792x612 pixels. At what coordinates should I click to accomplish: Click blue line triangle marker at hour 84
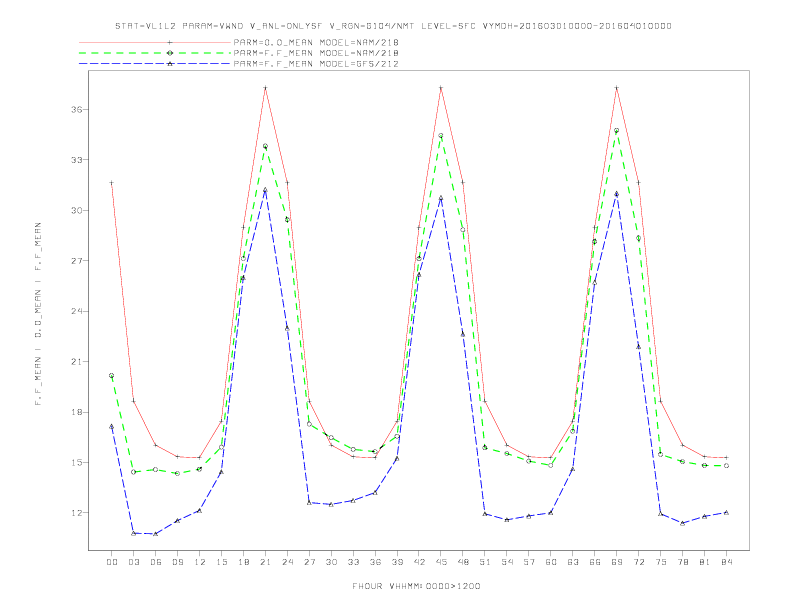tap(727, 513)
